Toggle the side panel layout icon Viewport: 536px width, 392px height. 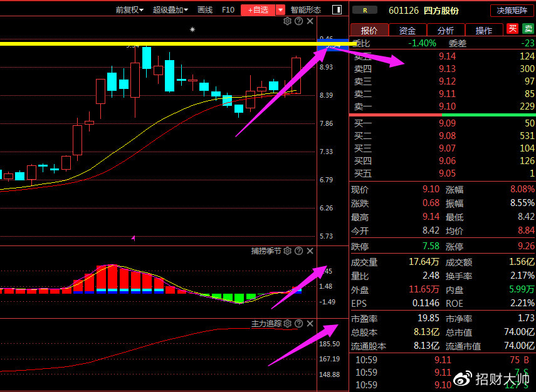[x=337, y=10]
